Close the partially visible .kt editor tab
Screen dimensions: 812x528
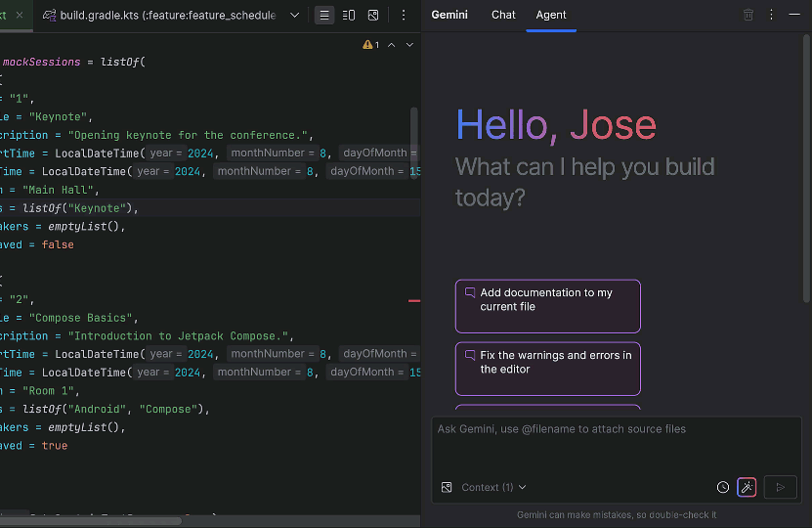20,15
